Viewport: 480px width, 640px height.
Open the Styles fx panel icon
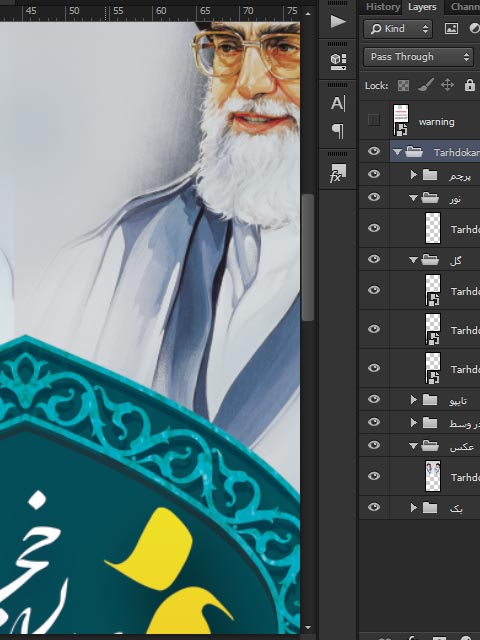pyautogui.click(x=338, y=173)
